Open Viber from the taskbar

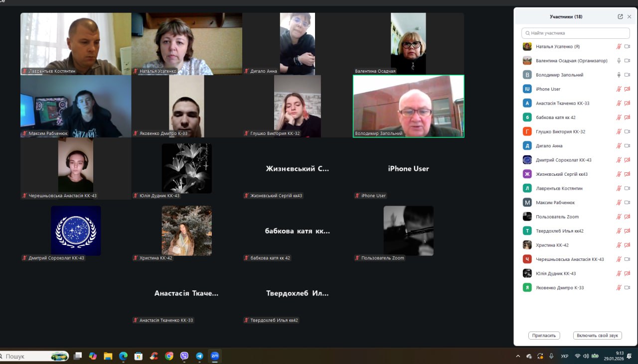(x=184, y=356)
